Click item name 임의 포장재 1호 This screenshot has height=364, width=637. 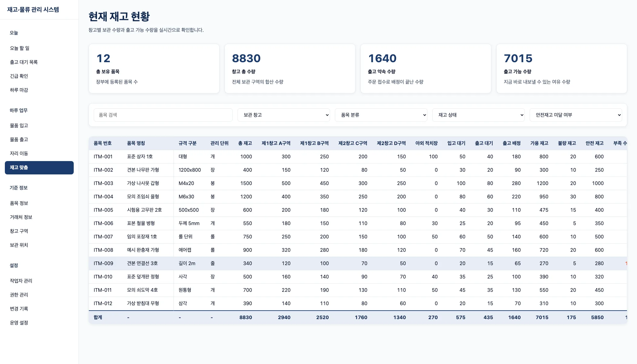click(142, 237)
